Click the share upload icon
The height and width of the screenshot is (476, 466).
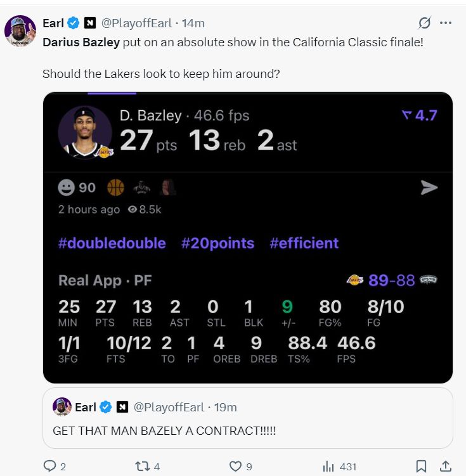coord(446,466)
